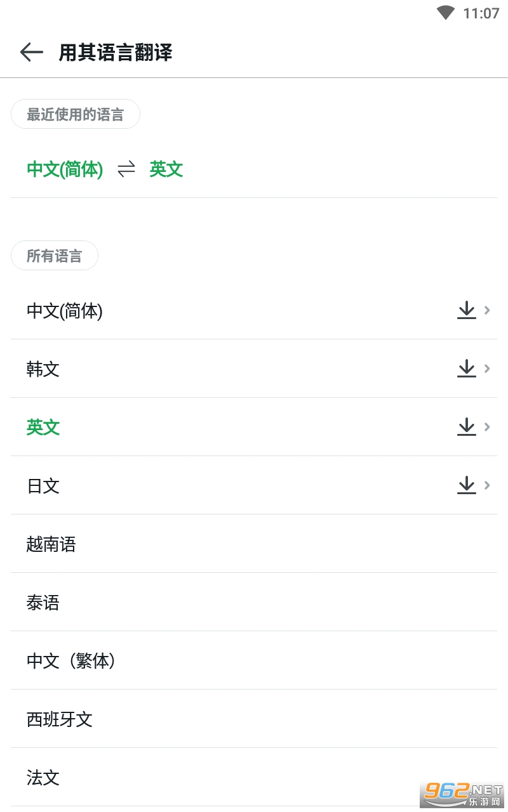Expand the 日文 row chevron
Screen dimensions: 508x812
click(488, 485)
